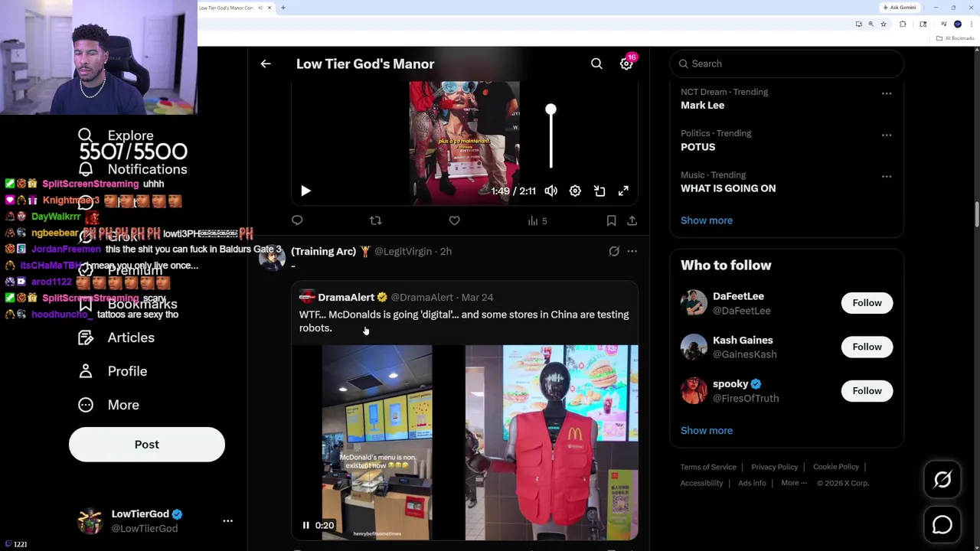Open DaFeetLee profile avatar
Viewport: 980px width, 551px height.
point(694,303)
